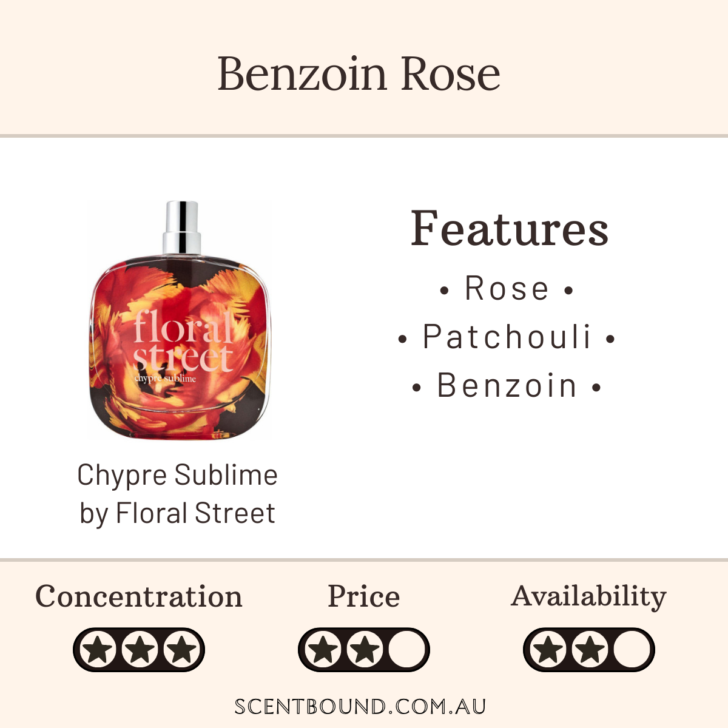Select the Features heading
This screenshot has width=728, height=728.
[x=510, y=229]
